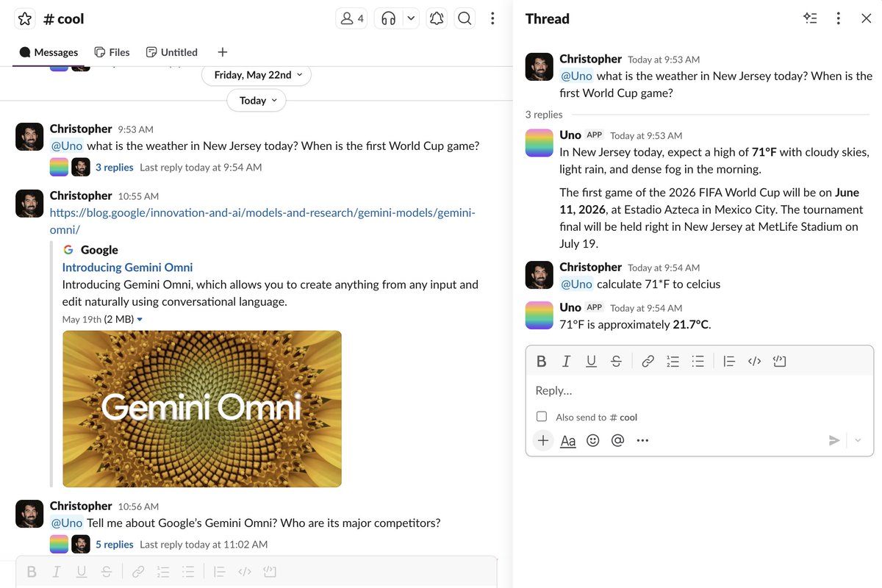Click @Uno mention in celcius message

coord(576,284)
